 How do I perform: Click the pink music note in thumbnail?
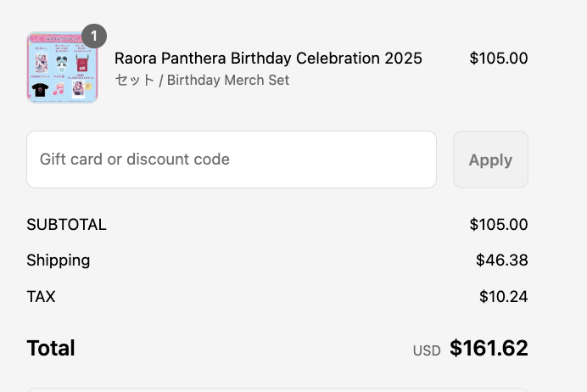point(59,88)
